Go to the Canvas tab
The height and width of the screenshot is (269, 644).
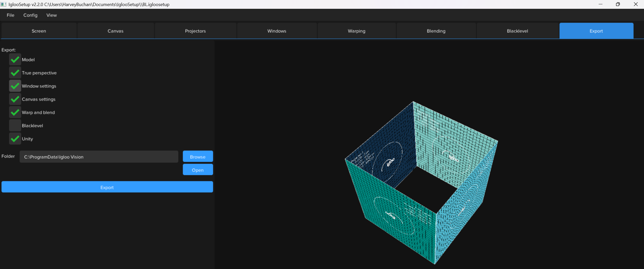point(115,31)
